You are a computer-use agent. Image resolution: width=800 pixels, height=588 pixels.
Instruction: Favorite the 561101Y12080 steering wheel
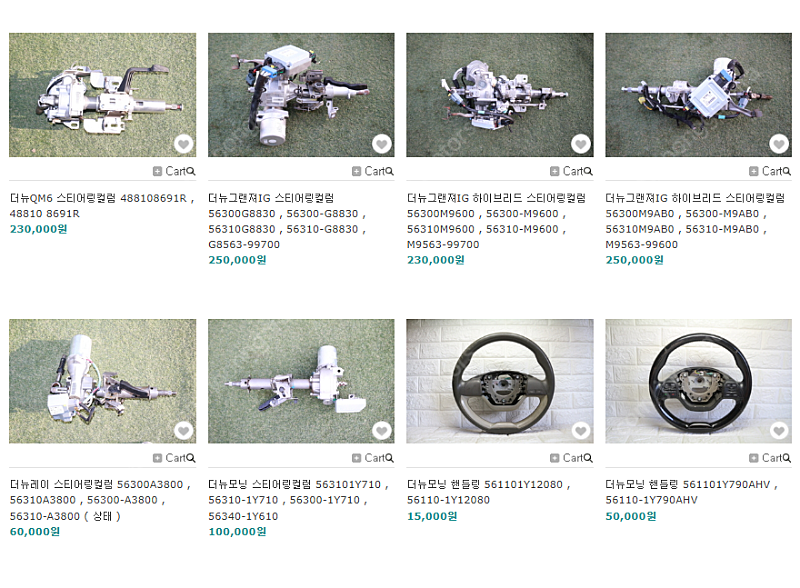pos(581,431)
